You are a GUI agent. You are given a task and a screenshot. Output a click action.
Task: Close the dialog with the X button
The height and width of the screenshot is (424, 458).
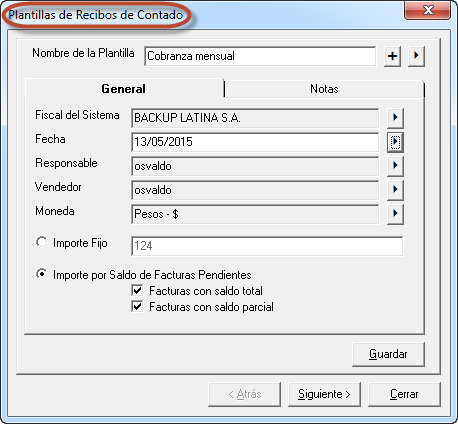[428, 11]
